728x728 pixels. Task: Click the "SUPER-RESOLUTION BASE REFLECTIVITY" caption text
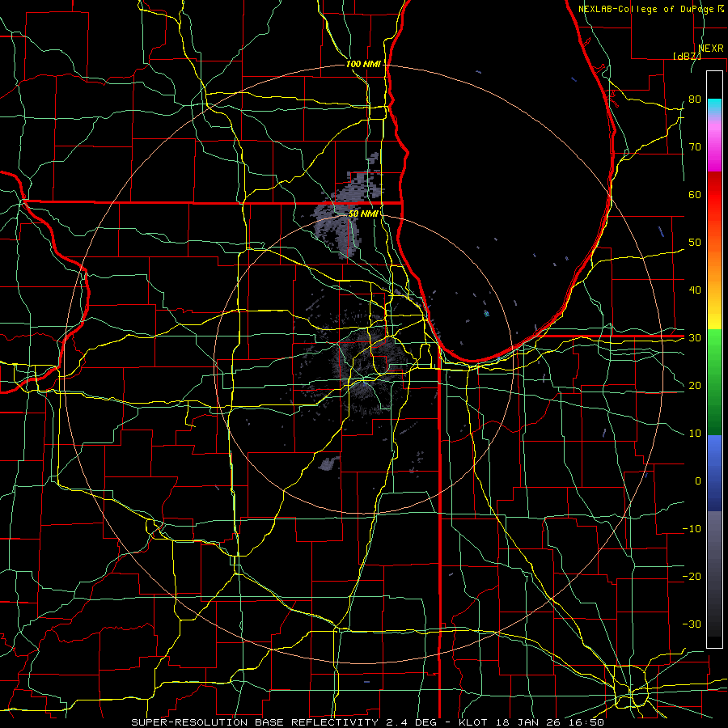(x=255, y=722)
